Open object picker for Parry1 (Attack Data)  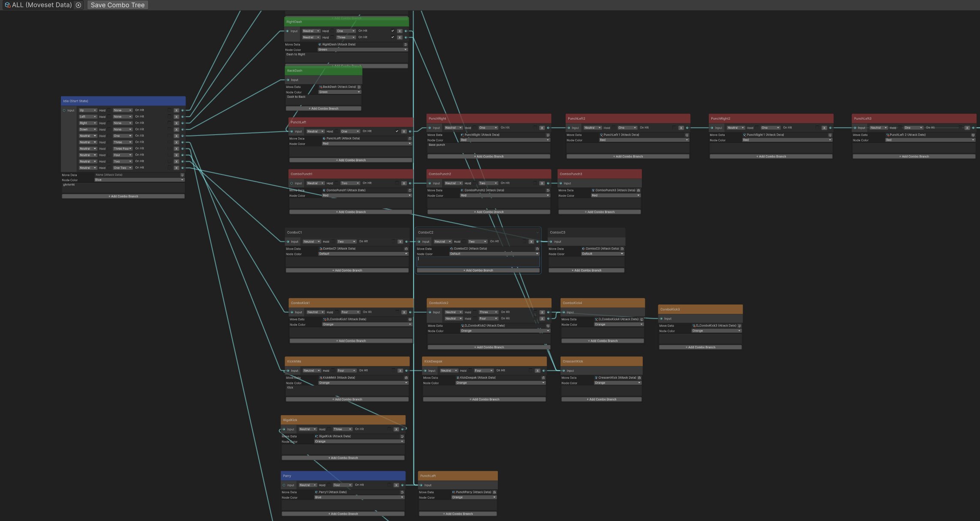pyautogui.click(x=402, y=492)
